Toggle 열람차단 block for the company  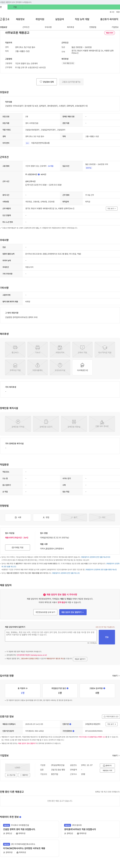point(24,775)
